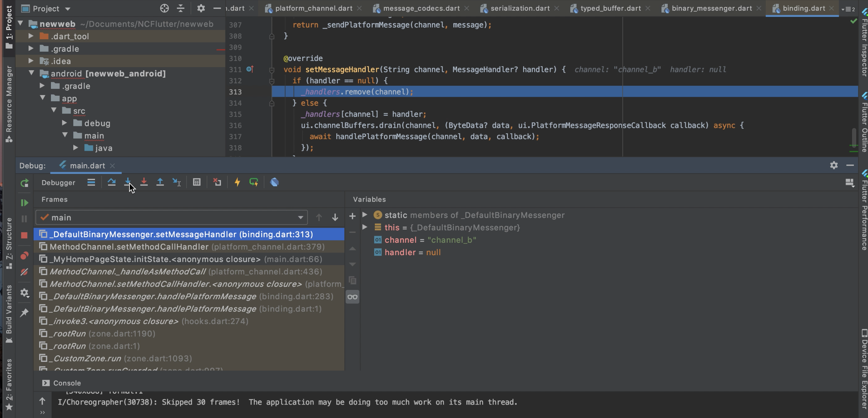Image resolution: width=868 pixels, height=418 pixels.
Task: Click the plus button to add a watch
Action: coord(352,216)
